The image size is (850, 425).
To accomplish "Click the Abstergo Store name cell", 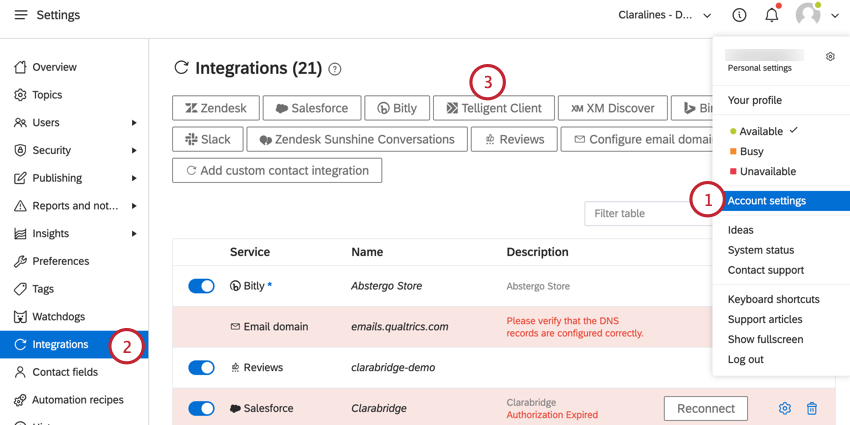I will [x=387, y=286].
